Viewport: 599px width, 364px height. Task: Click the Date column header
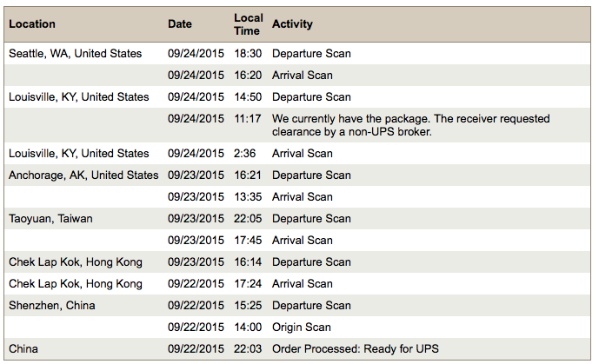pyautogui.click(x=180, y=24)
